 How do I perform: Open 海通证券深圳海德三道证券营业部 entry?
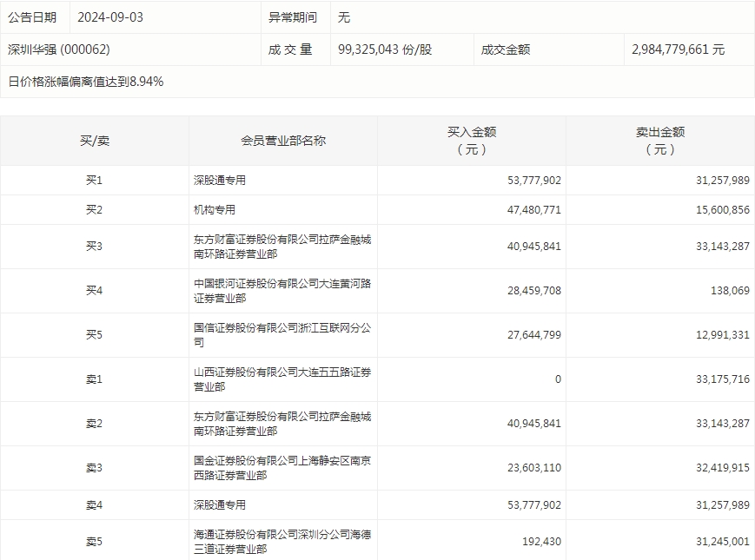tap(282, 542)
